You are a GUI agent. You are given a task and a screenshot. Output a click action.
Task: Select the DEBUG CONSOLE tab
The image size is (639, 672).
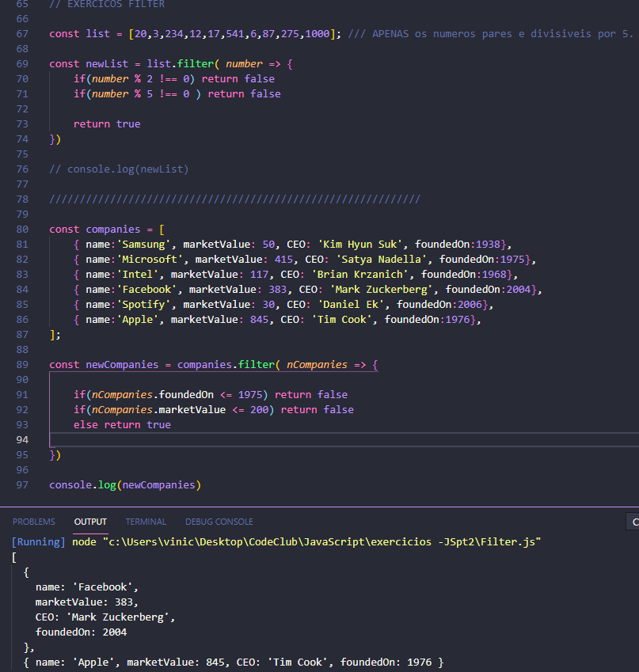[219, 521]
